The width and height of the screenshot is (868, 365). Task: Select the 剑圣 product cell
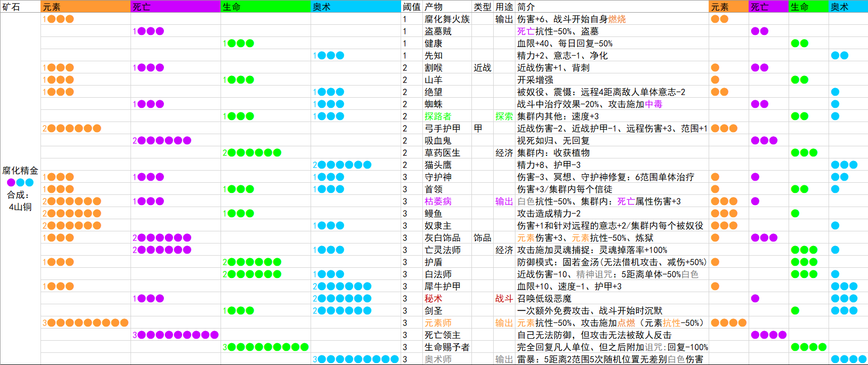click(x=447, y=310)
